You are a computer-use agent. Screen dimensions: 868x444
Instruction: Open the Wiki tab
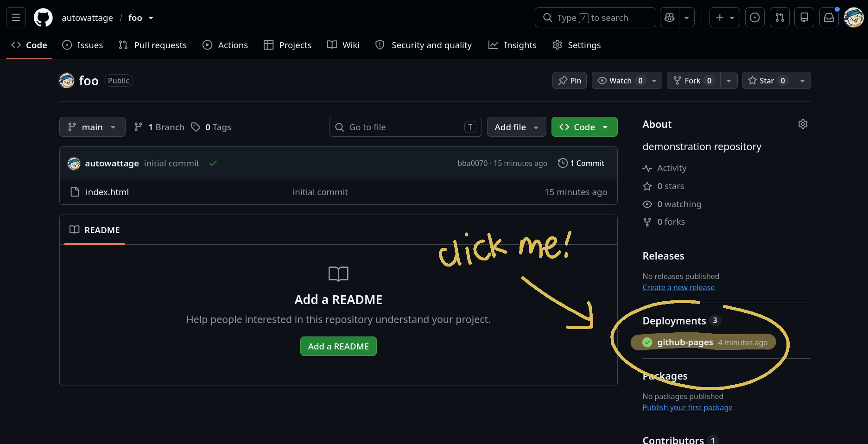[x=343, y=45]
